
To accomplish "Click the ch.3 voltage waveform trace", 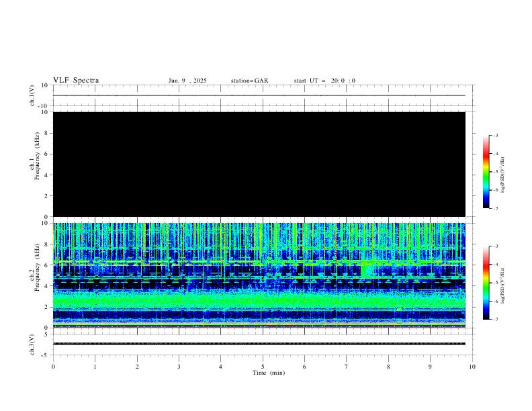I will pos(259,344).
